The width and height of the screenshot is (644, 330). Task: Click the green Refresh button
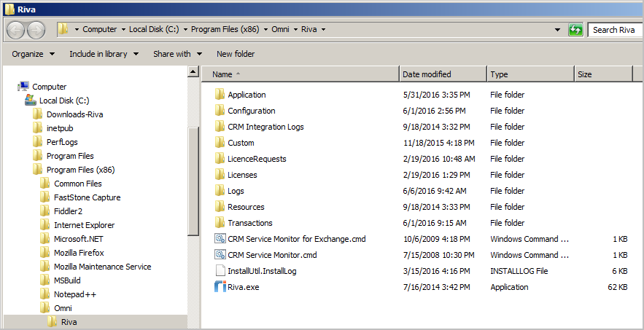click(x=575, y=30)
